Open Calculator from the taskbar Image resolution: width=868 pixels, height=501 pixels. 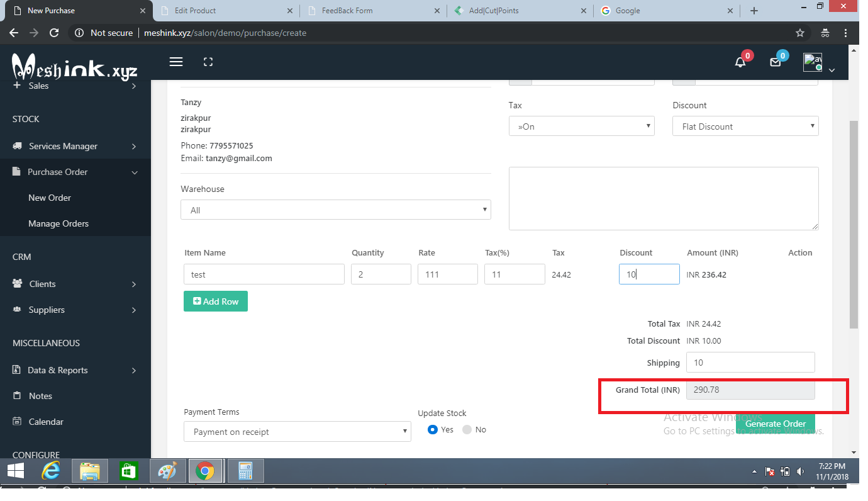click(245, 471)
